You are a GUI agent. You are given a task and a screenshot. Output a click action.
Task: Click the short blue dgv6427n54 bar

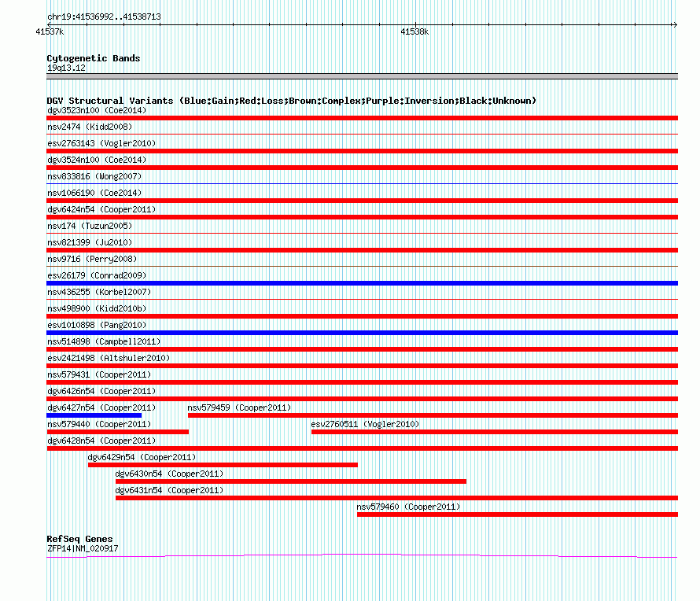click(94, 415)
